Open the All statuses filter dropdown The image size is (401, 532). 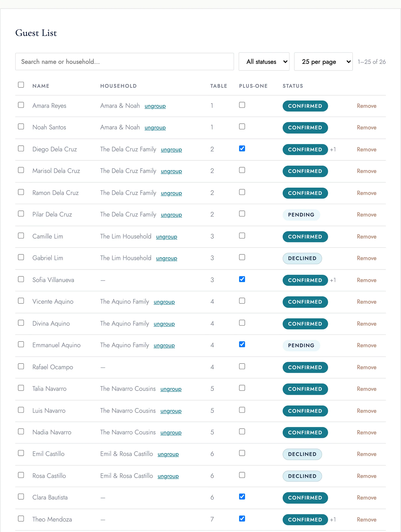point(264,62)
